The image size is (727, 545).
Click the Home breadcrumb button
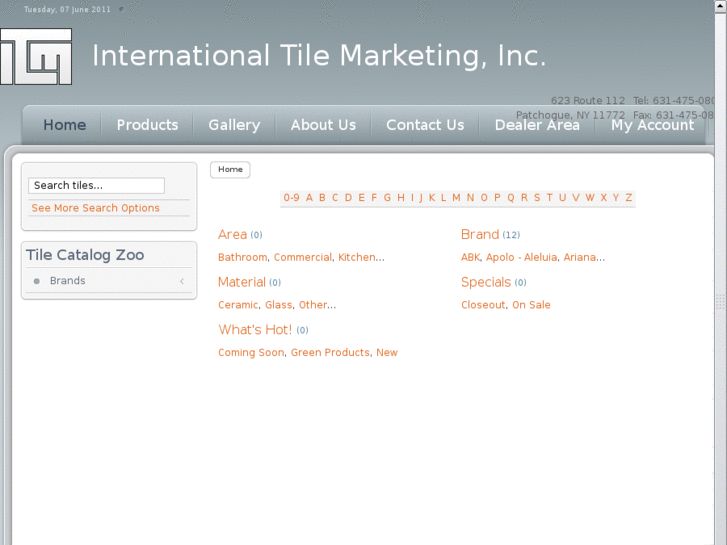pyautogui.click(x=230, y=170)
